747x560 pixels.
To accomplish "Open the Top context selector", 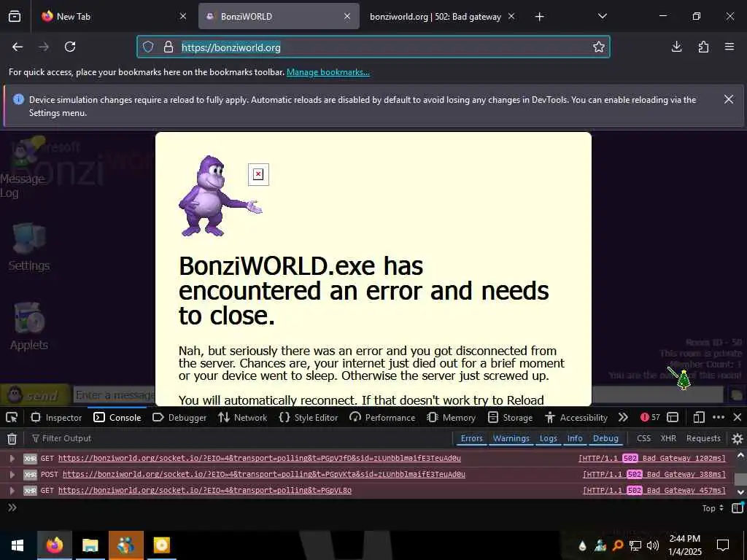I will pyautogui.click(x=713, y=508).
